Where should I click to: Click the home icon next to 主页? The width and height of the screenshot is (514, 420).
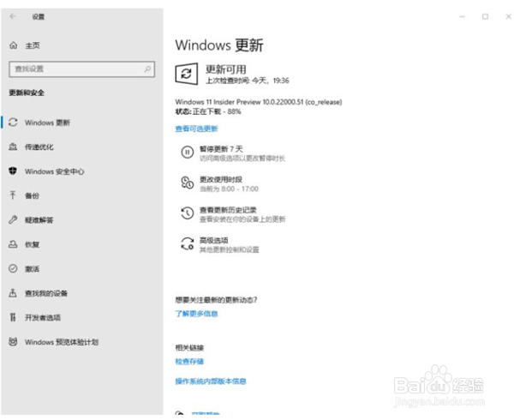click(x=14, y=45)
